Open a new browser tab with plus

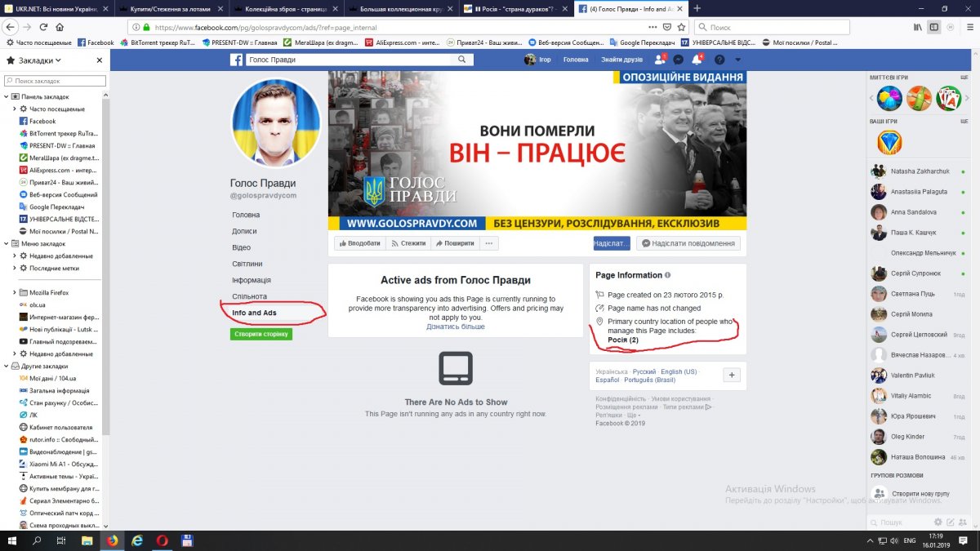(697, 7)
